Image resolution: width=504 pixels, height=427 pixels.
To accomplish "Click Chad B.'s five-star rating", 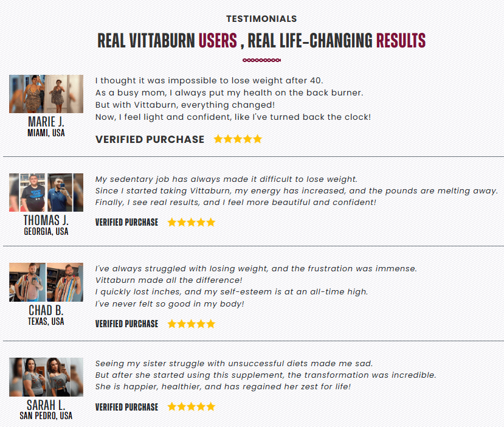I will (x=192, y=324).
